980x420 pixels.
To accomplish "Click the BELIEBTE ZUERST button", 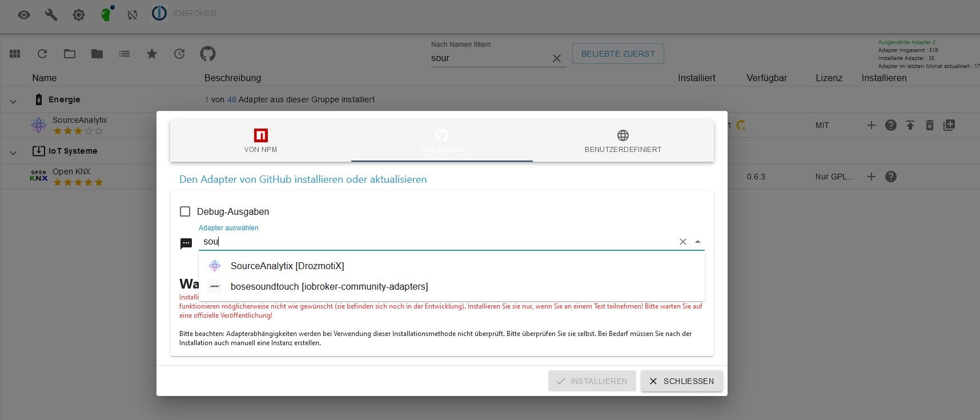I will pyautogui.click(x=618, y=54).
